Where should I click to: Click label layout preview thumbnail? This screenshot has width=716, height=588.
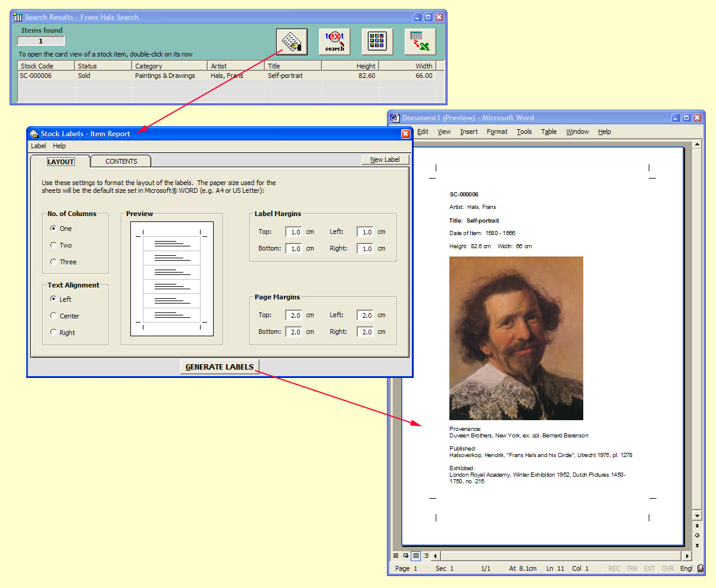[x=172, y=279]
